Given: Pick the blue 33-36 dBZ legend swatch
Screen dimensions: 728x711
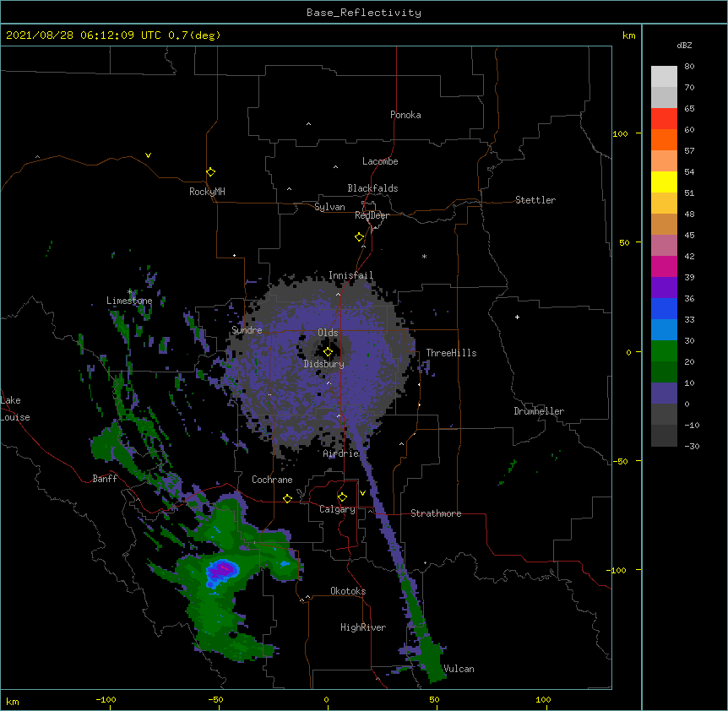Looking at the screenshot, I should pyautogui.click(x=664, y=308).
